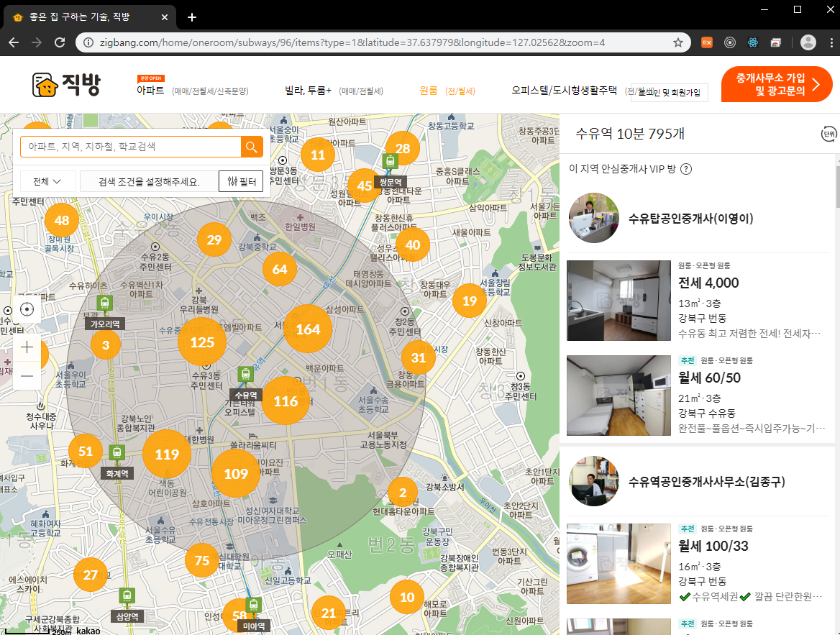The image size is (840, 635).
Task: Click the 75 listings cluster
Action: pyautogui.click(x=201, y=560)
